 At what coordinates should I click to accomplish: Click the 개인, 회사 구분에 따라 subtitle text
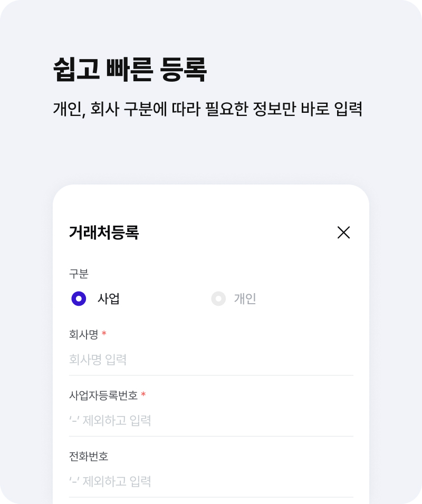coord(208,109)
